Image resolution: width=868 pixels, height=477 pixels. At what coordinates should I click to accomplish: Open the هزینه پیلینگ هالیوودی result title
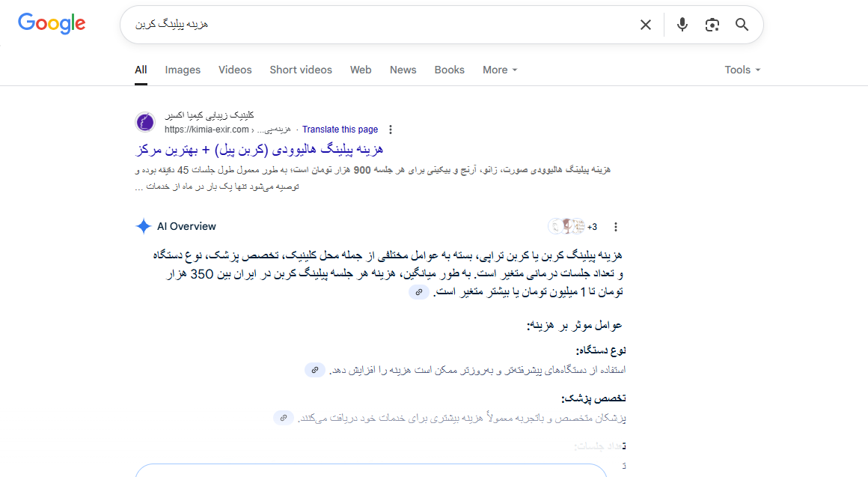pos(259,150)
